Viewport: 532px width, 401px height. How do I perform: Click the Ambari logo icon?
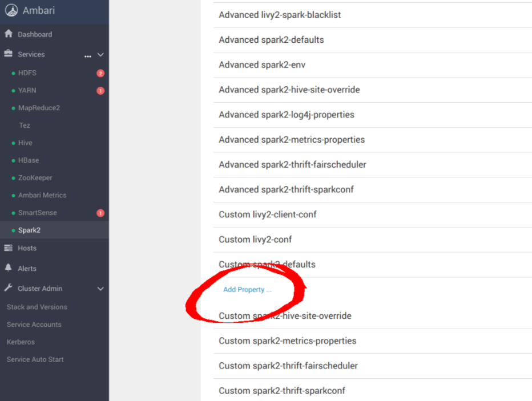(11, 10)
